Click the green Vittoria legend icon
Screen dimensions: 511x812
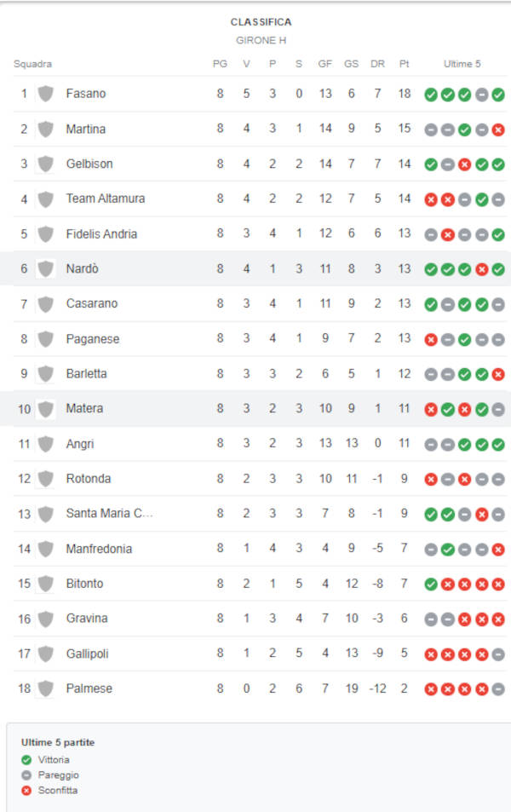click(26, 760)
